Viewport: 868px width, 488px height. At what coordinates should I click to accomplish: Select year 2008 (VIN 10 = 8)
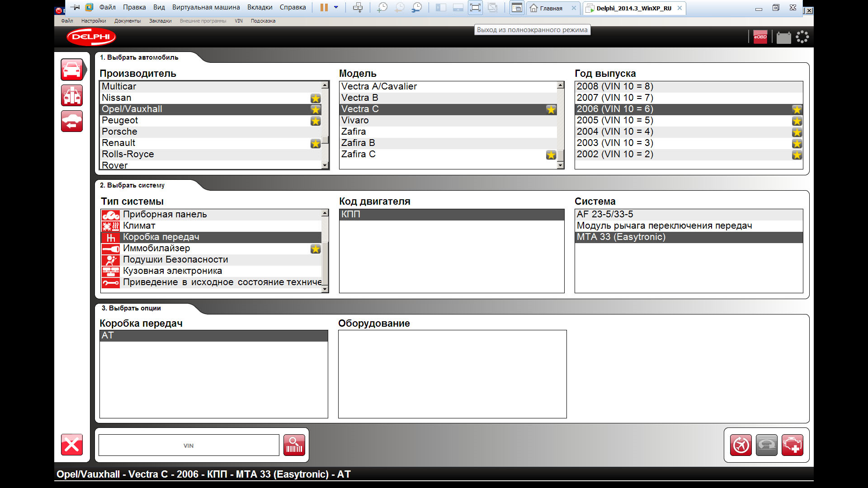coord(689,87)
